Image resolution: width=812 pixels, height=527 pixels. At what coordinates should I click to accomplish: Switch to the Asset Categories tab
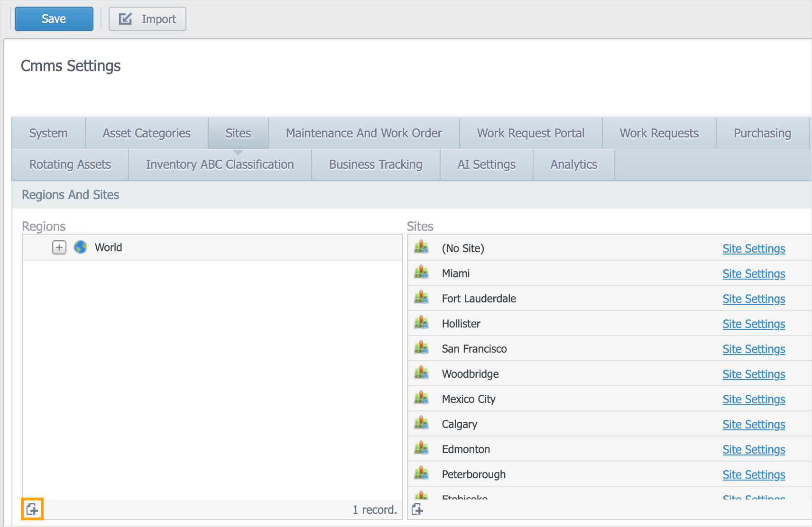147,133
